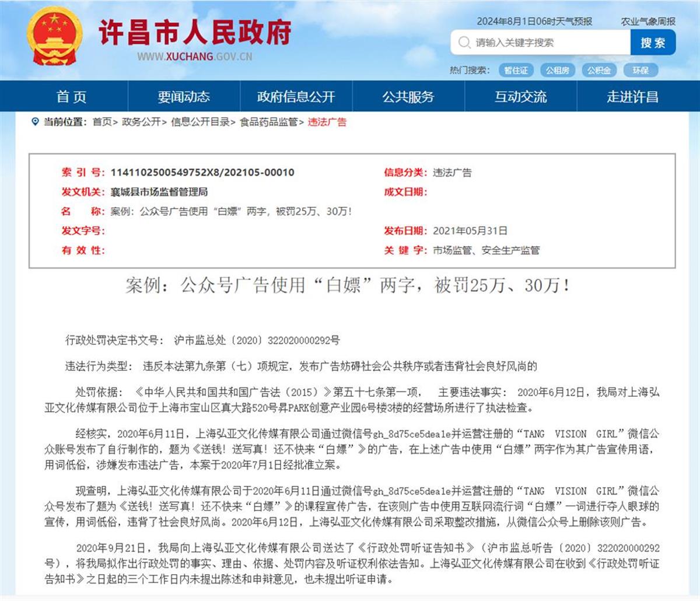The image size is (700, 601).
Task: Click the national emblem site logo
Action: (54, 36)
